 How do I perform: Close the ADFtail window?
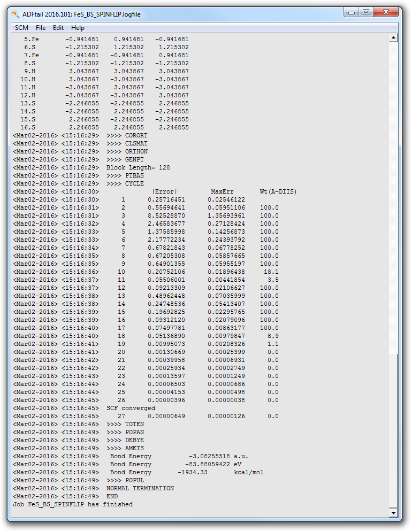coord(385,12)
